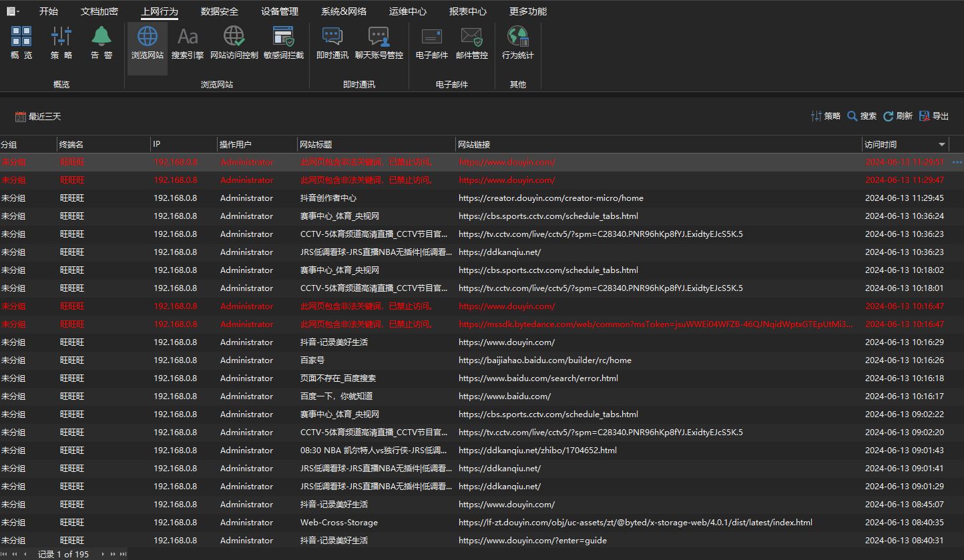This screenshot has width=964, height=560.
Task: Sort by the 网站链接 column header
Action: [659, 145]
